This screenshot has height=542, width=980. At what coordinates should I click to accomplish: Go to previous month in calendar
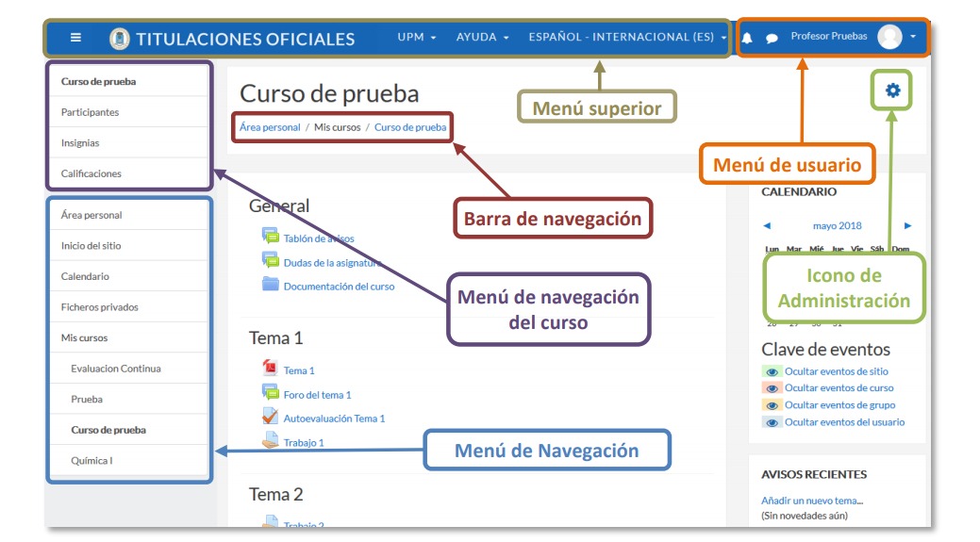[767, 226]
